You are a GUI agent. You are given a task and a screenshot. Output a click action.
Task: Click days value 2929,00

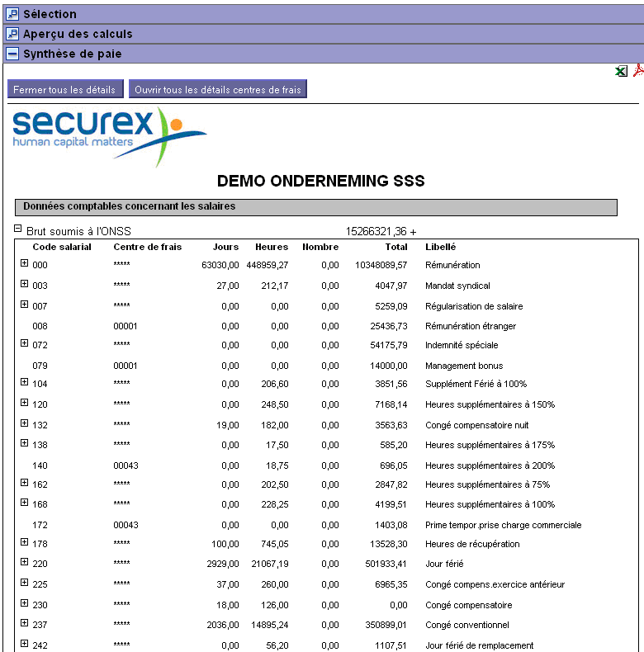pos(223,564)
